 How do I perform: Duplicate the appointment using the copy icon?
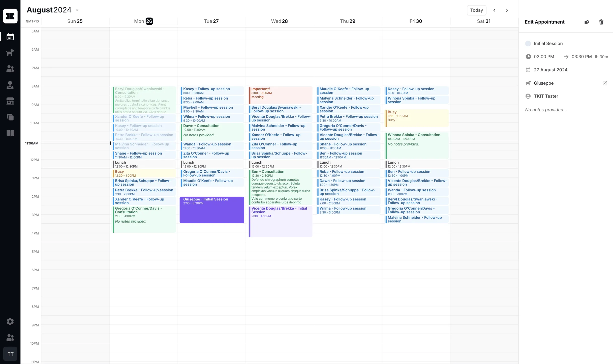tap(587, 22)
